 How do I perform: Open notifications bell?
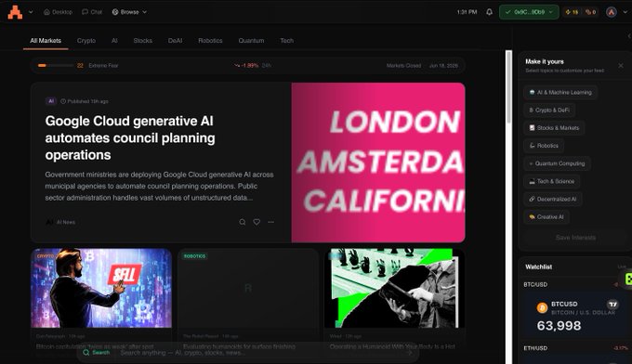(x=489, y=12)
